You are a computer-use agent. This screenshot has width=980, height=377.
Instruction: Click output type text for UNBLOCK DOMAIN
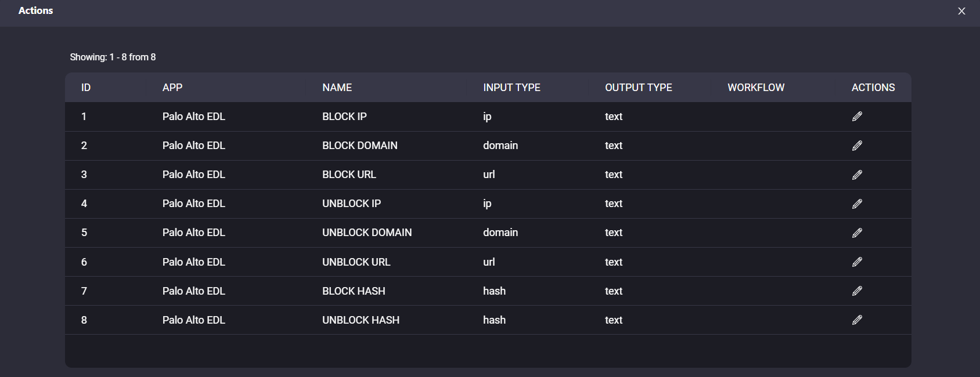pyautogui.click(x=614, y=233)
